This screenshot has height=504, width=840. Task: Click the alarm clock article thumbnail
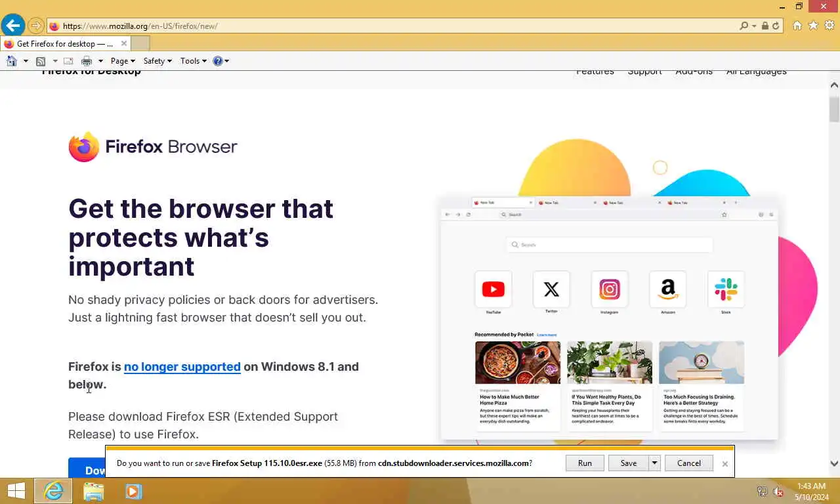tap(702, 362)
